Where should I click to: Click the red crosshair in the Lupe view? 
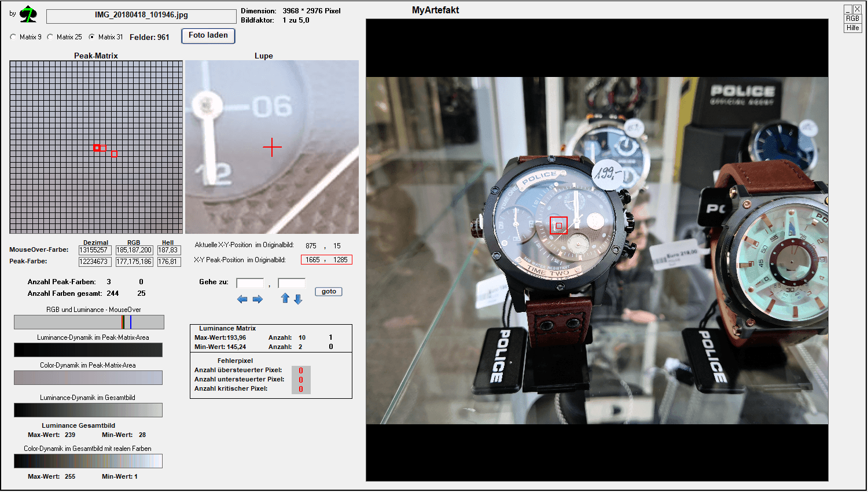click(x=272, y=148)
